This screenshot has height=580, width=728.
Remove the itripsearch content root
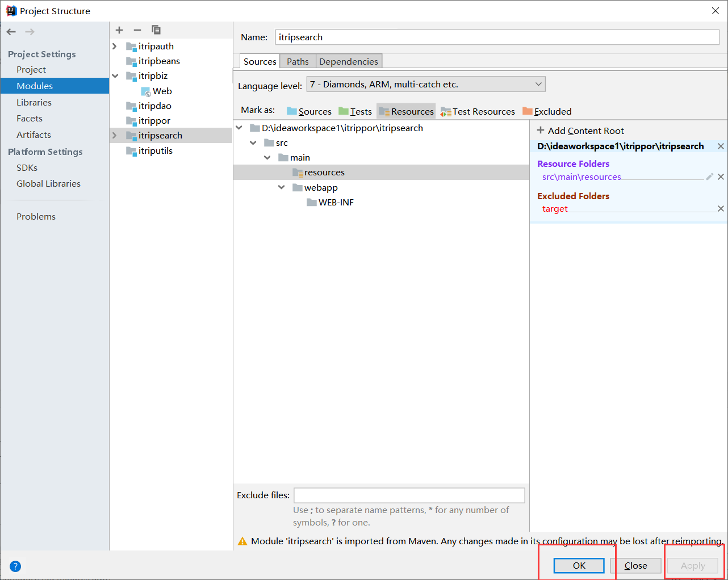(721, 146)
